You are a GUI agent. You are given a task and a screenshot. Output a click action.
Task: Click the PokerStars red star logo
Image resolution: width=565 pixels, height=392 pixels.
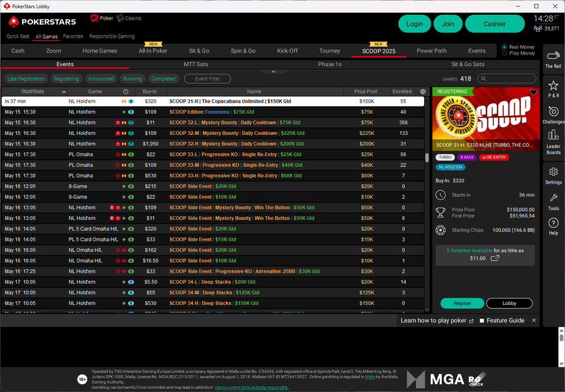(x=14, y=22)
